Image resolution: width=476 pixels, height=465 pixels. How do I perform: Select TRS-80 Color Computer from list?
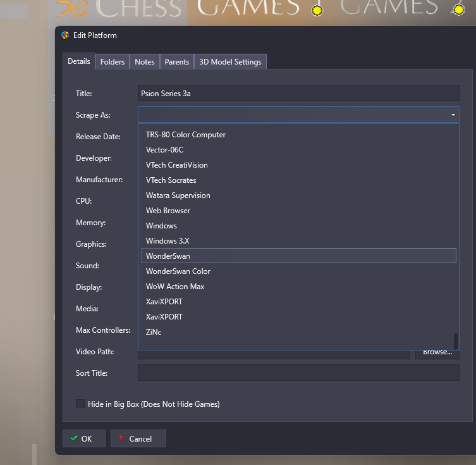[x=298, y=135]
